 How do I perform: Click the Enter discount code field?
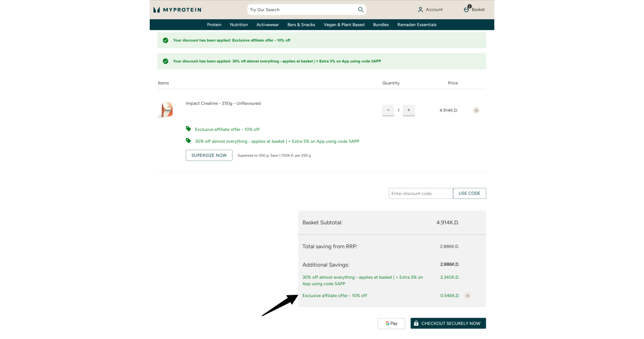point(421,194)
